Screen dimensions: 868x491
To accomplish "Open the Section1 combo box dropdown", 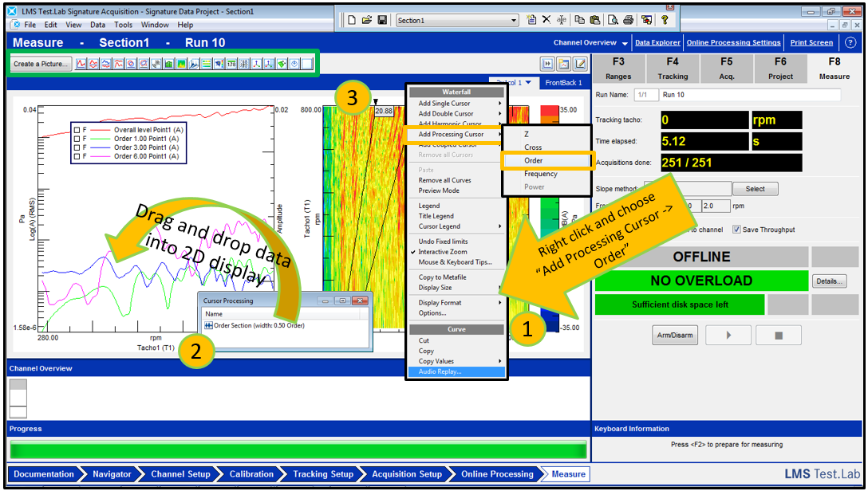I will point(512,20).
